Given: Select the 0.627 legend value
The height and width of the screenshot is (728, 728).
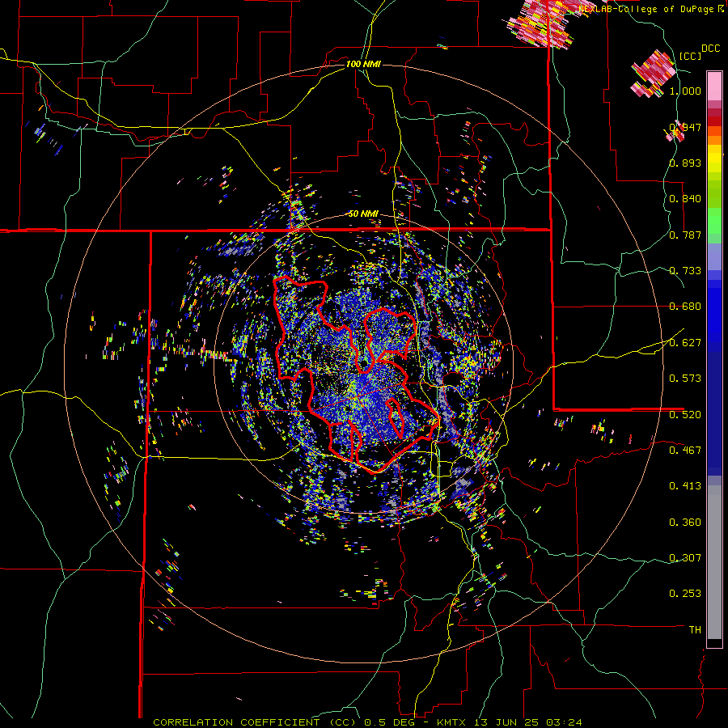Looking at the screenshot, I should pos(685,343).
